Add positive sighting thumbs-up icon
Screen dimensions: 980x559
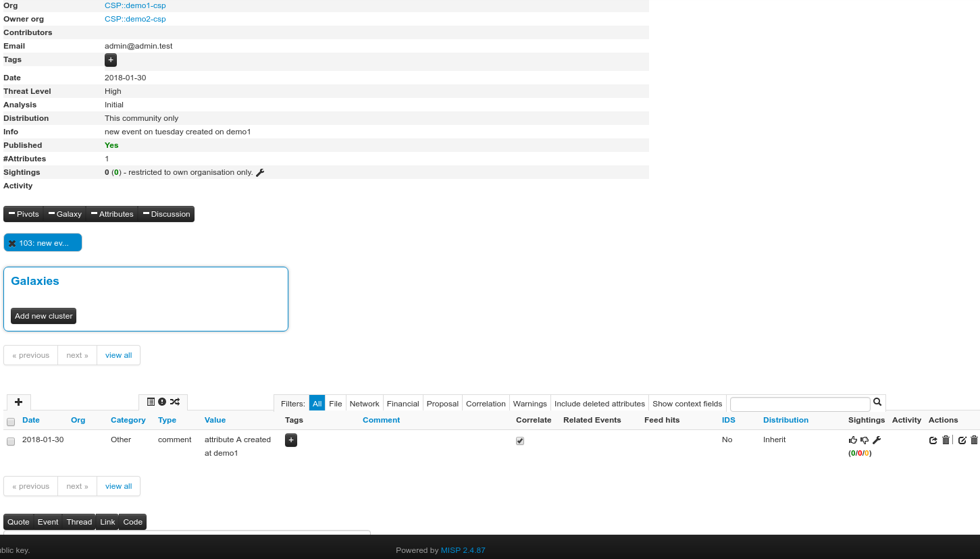point(853,440)
